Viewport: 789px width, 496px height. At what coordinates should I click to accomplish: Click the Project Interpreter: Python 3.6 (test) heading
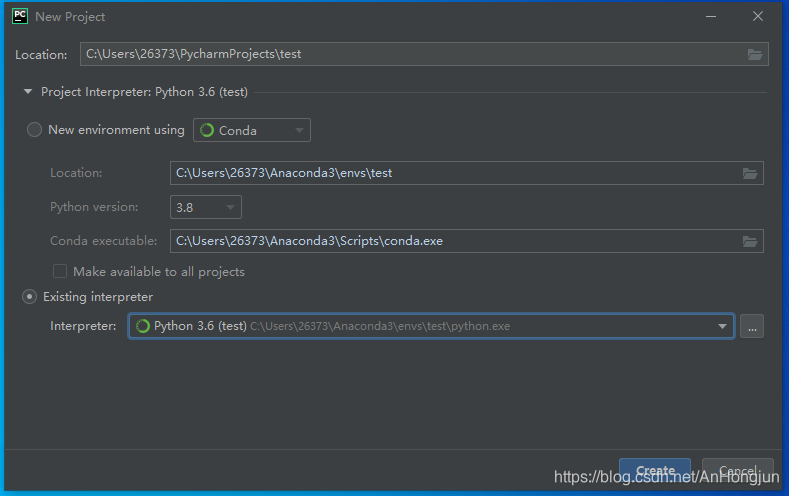point(144,92)
